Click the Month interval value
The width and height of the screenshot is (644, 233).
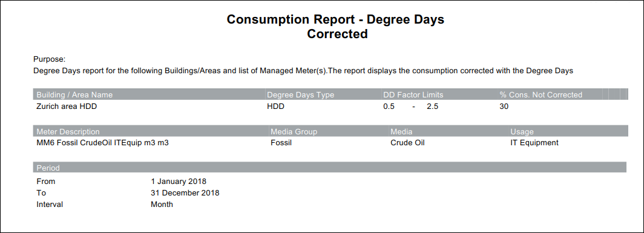pyautogui.click(x=162, y=204)
